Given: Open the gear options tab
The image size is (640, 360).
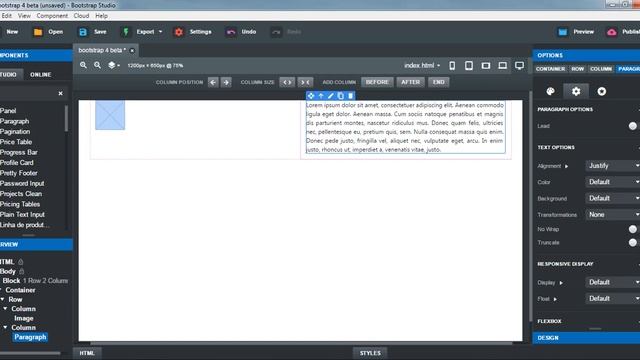Looking at the screenshot, I should (x=576, y=91).
